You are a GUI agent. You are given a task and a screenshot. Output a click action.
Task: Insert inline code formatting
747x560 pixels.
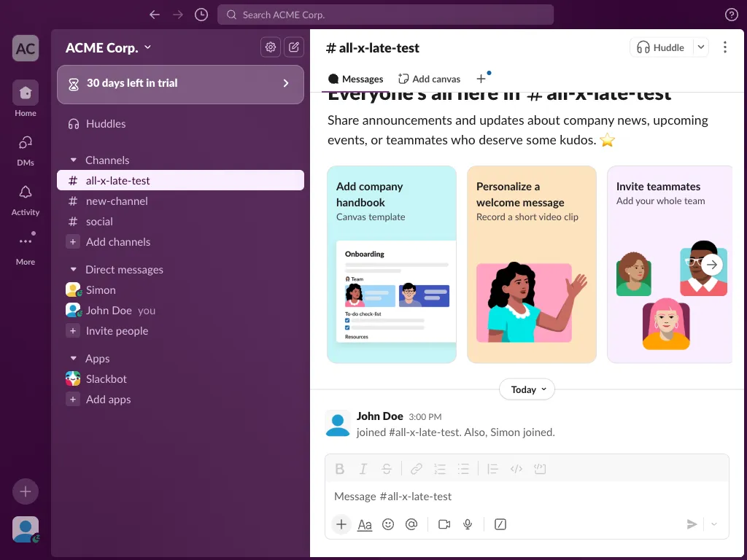click(516, 469)
